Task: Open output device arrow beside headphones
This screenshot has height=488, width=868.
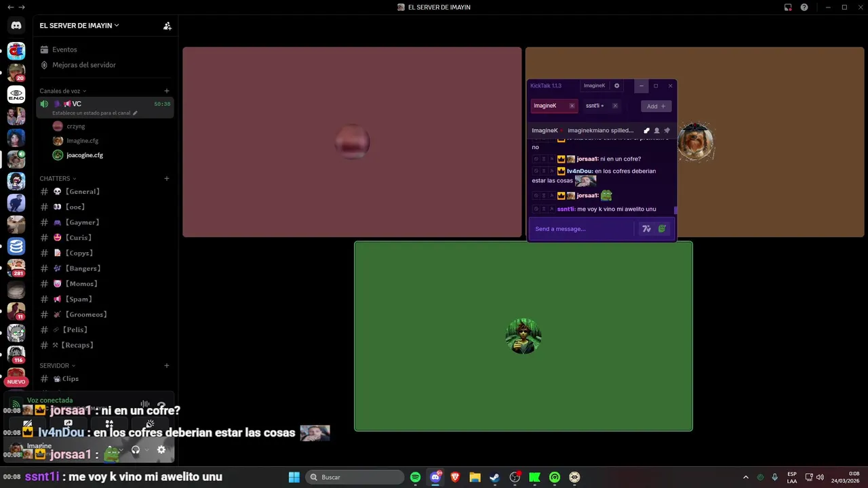Action: (x=146, y=449)
